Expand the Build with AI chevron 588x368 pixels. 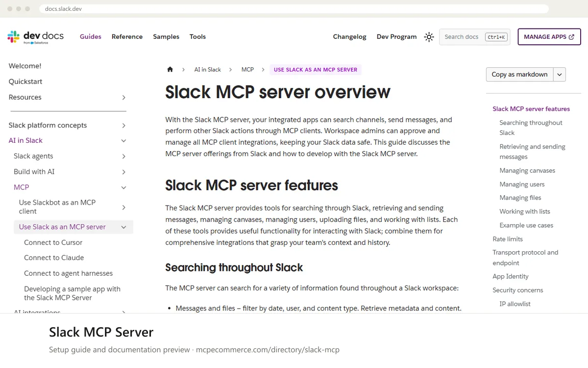tap(123, 172)
